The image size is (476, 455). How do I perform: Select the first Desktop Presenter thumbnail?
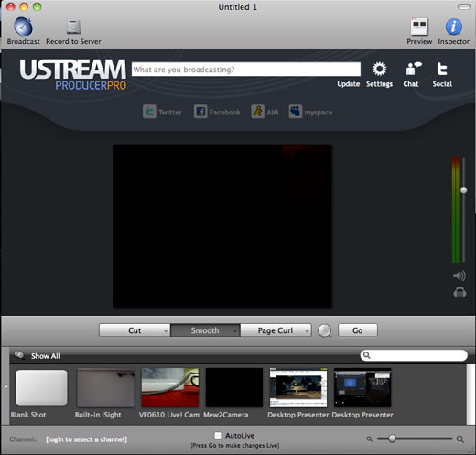(298, 387)
